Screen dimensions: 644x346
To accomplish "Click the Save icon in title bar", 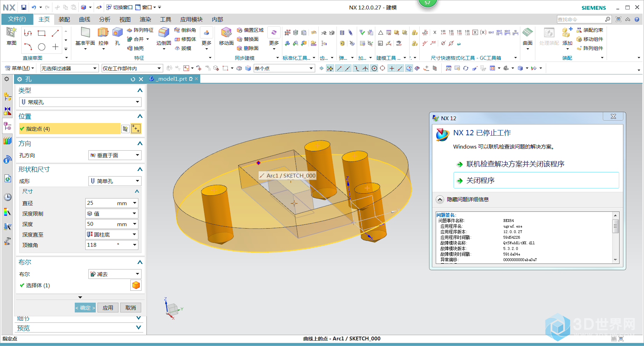I will pos(23,7).
